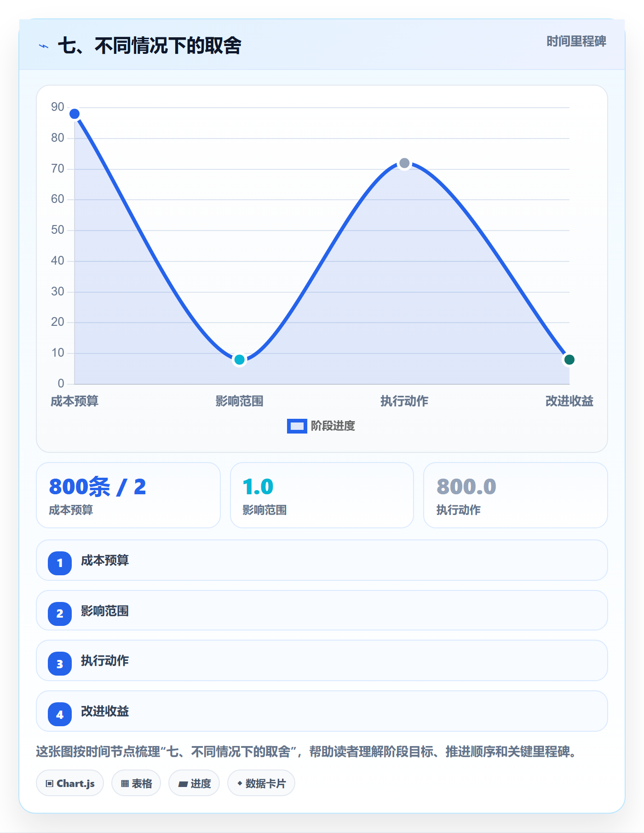
Task: Click the 成本预算 x-axis label
Action: [75, 401]
